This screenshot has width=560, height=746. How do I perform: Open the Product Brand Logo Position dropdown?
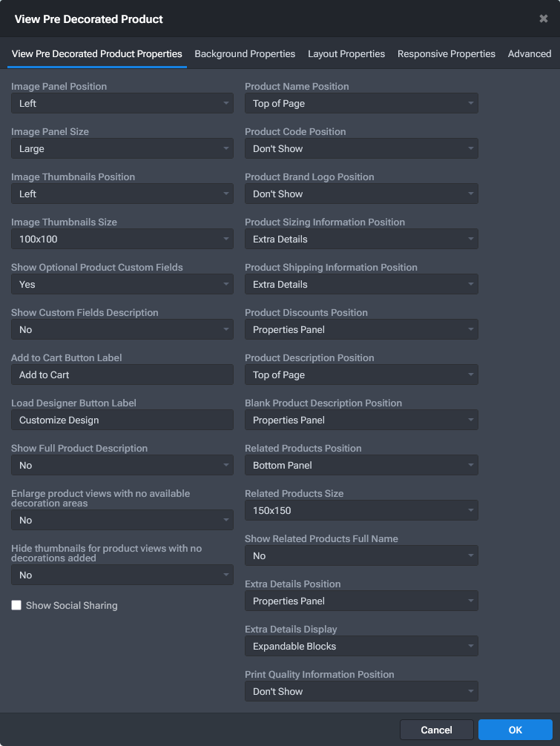point(361,194)
